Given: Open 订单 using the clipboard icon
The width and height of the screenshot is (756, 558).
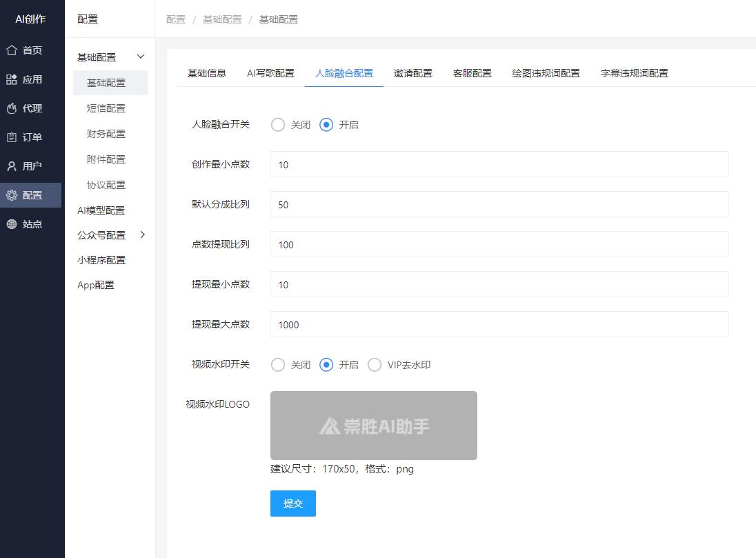Looking at the screenshot, I should (12, 137).
